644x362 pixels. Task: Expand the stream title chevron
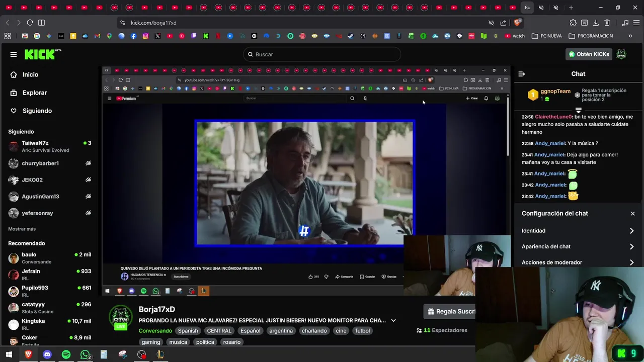tap(393, 320)
